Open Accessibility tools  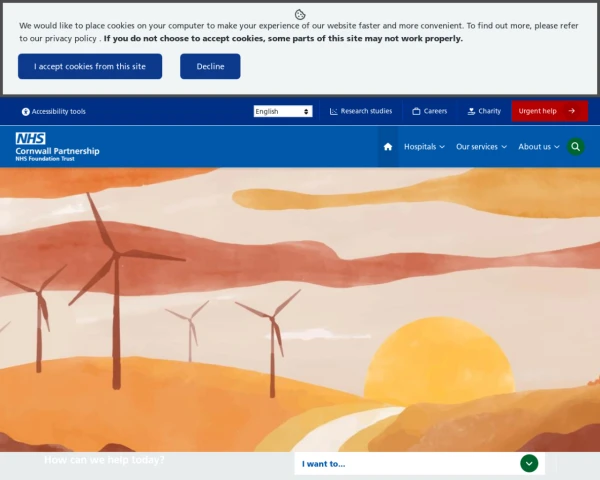(54, 111)
